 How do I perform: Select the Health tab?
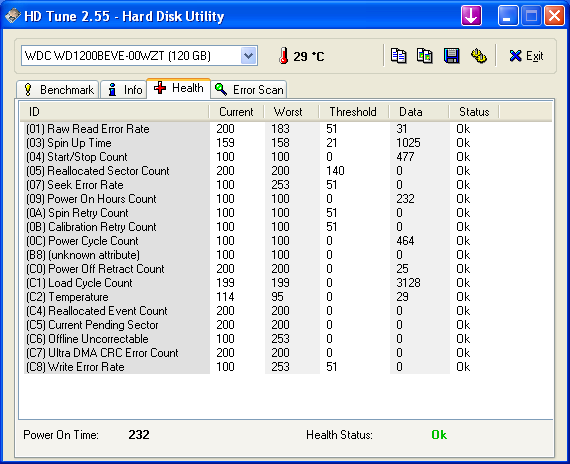(178, 88)
